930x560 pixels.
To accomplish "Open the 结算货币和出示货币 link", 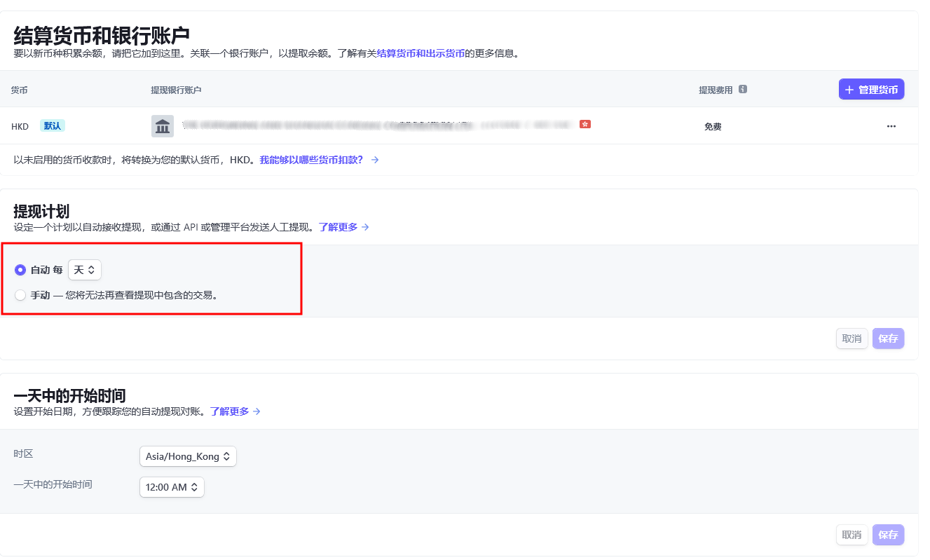I will 420,53.
